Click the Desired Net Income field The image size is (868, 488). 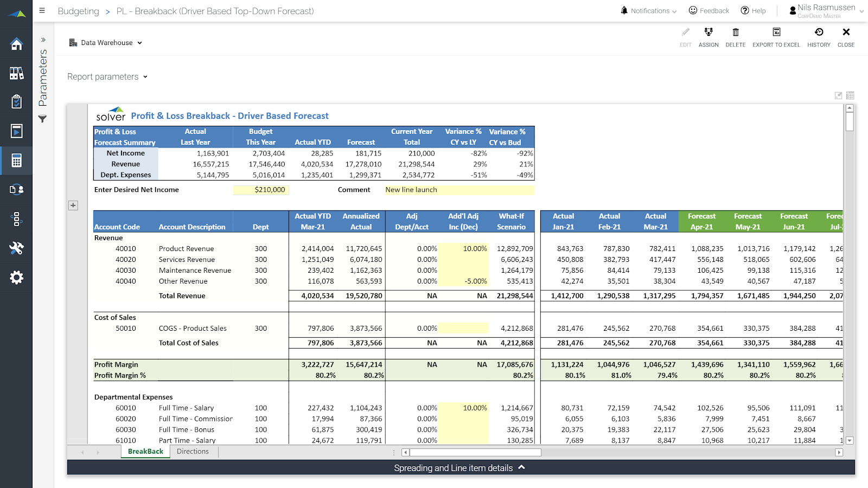(261, 190)
